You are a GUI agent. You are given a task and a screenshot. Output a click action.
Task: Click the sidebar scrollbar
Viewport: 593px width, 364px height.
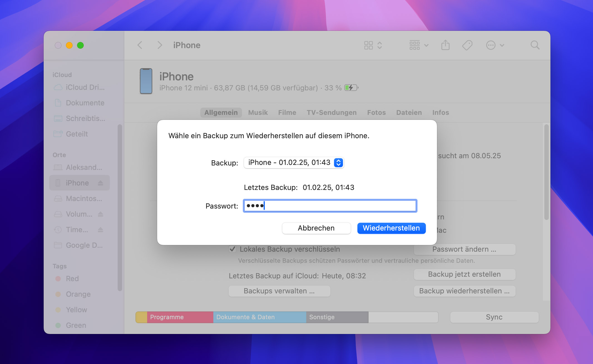[x=120, y=208]
